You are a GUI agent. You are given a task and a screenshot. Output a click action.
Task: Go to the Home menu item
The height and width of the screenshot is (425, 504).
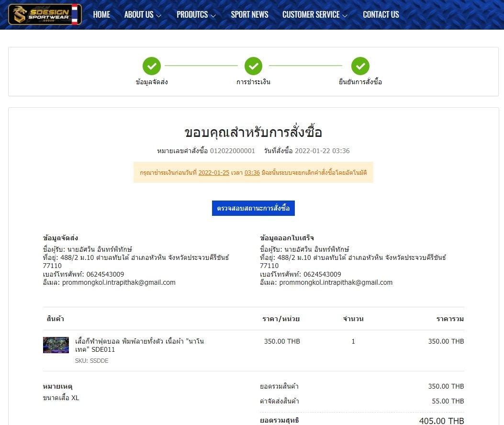tap(101, 14)
